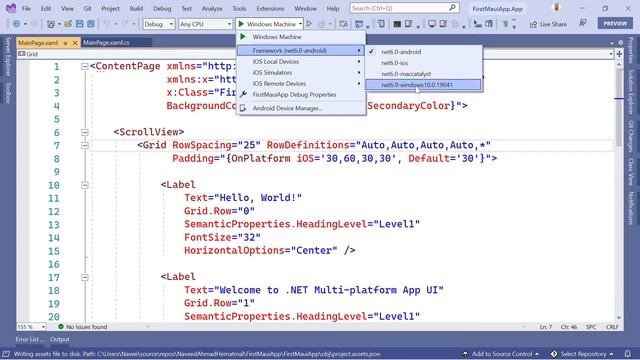Collapse the Grid element on line 7
This screenshot has height=360, width=640.
(84, 145)
